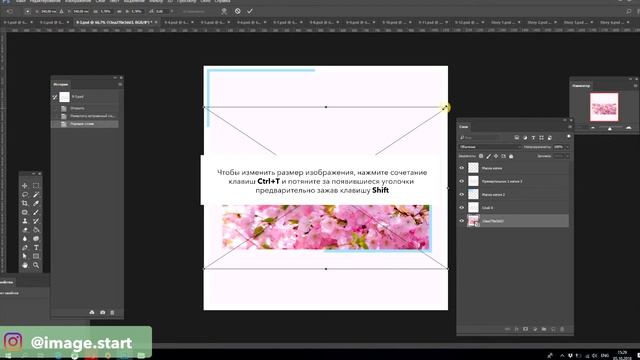Select the Path Selection arrow tool
This screenshot has width=640, height=360.
click(24, 256)
